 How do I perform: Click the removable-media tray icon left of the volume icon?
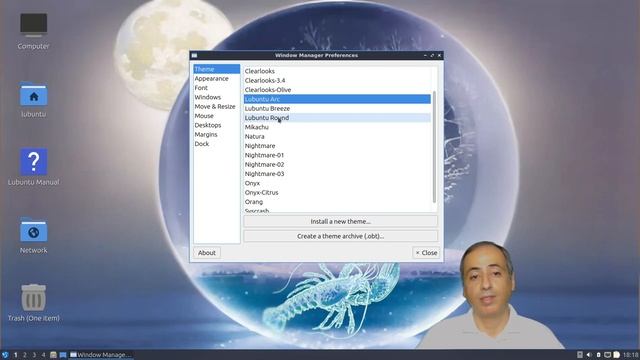point(580,355)
